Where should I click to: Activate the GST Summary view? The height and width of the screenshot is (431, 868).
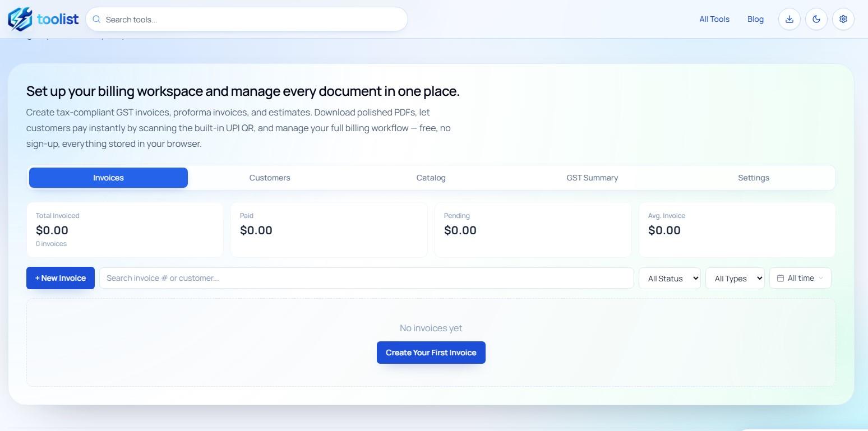592,178
